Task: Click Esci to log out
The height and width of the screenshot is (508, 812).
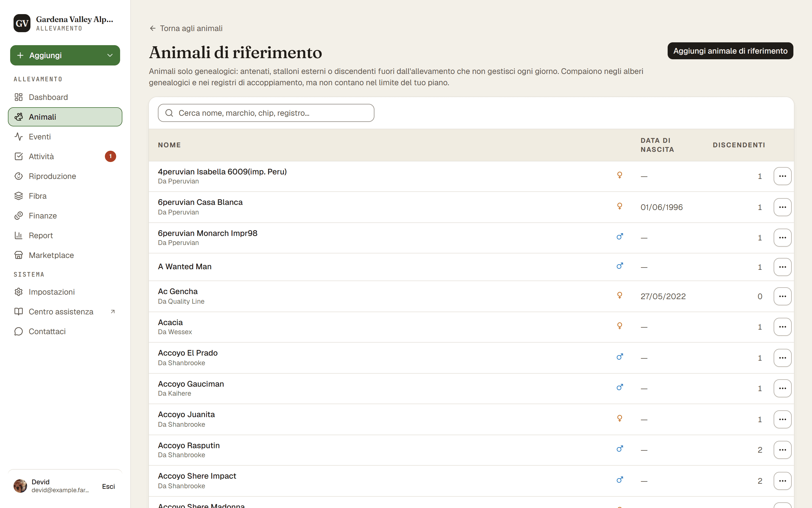Action: point(108,487)
